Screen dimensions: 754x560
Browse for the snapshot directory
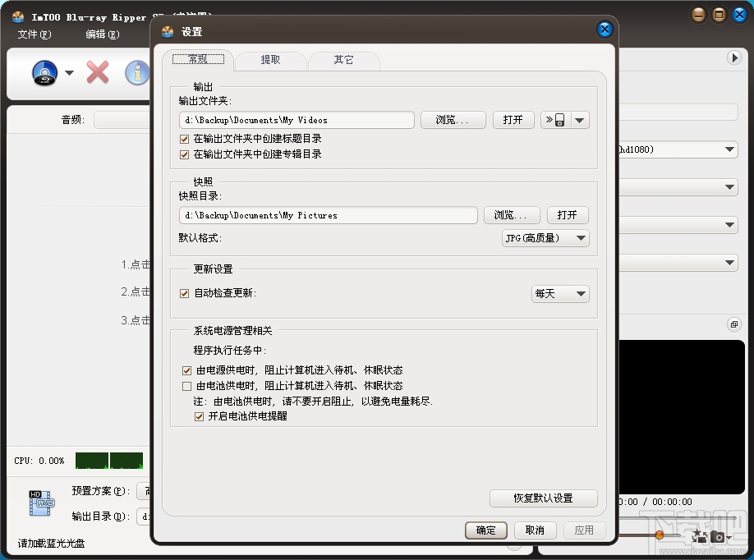[x=511, y=214]
